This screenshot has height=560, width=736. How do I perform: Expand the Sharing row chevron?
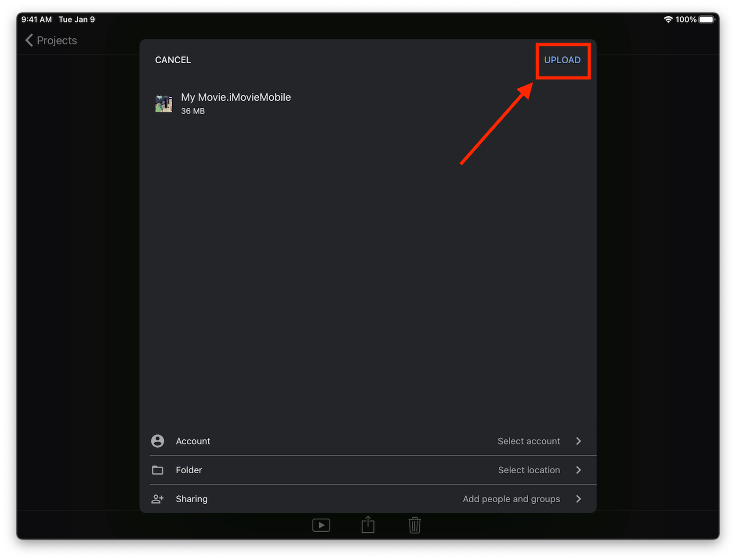pos(578,499)
